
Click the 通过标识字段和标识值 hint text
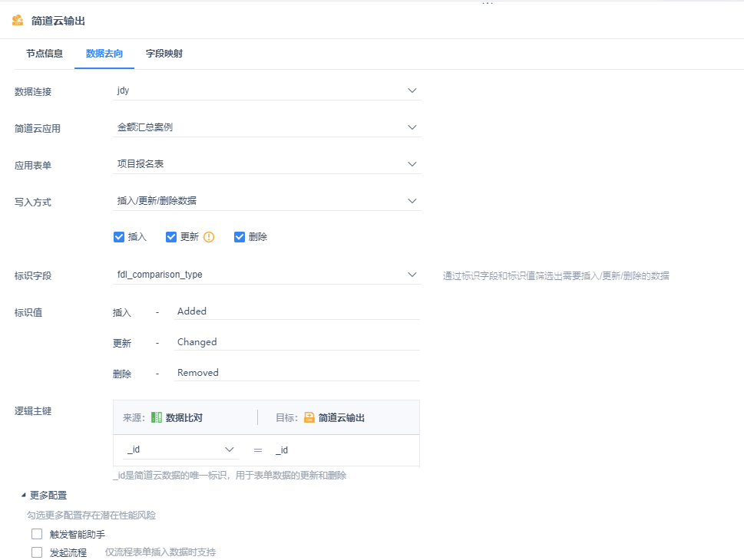pyautogui.click(x=556, y=276)
